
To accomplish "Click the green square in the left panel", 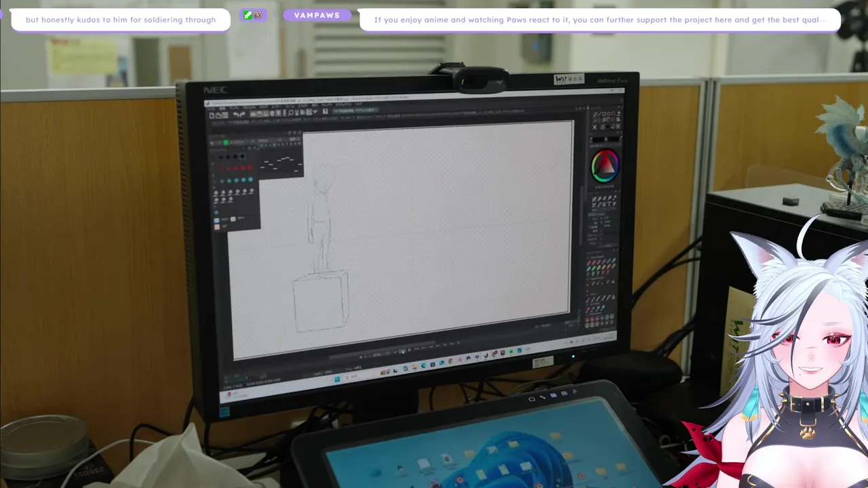I will click(x=226, y=142).
